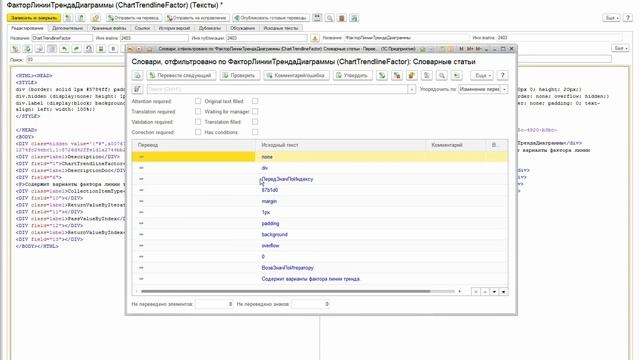Screen dimensions: 640x360
Task: Click the main window help '?' button
Action: [628, 18]
